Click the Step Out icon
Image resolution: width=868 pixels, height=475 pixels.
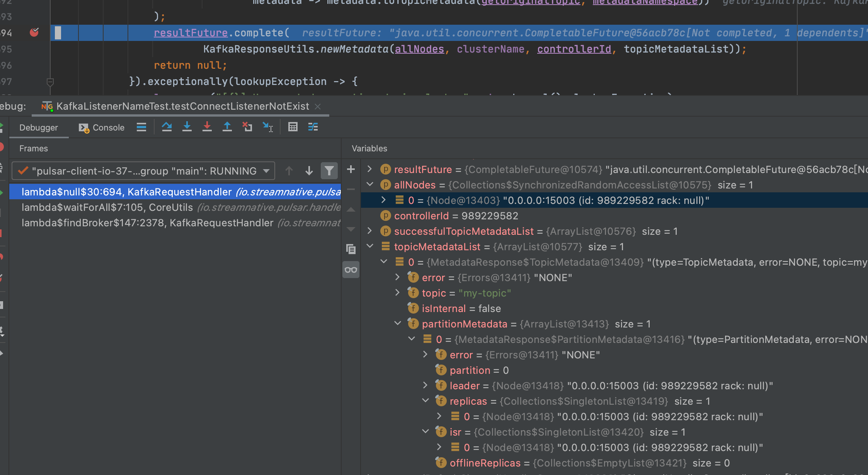tap(227, 127)
